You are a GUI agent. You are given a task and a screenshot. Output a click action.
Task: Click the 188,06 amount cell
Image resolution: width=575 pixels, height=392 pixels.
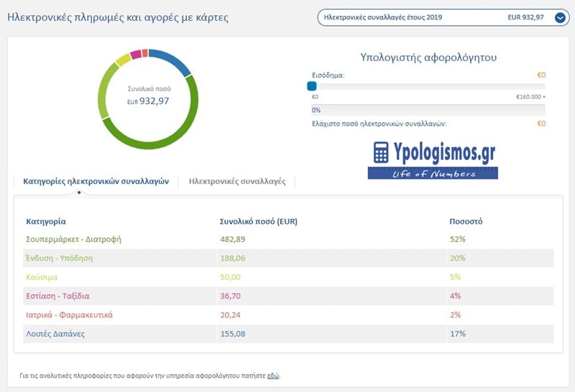click(232, 258)
